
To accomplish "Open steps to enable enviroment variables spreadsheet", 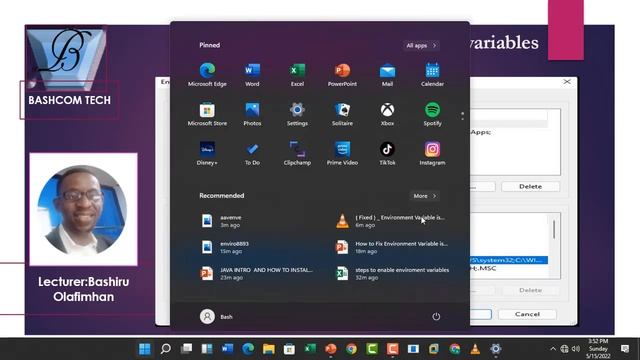I will pos(392,273).
